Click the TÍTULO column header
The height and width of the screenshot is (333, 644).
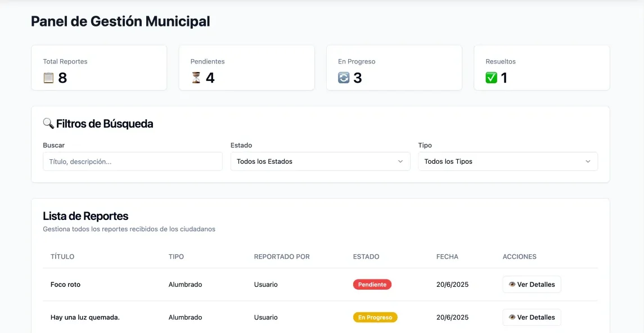(x=62, y=256)
